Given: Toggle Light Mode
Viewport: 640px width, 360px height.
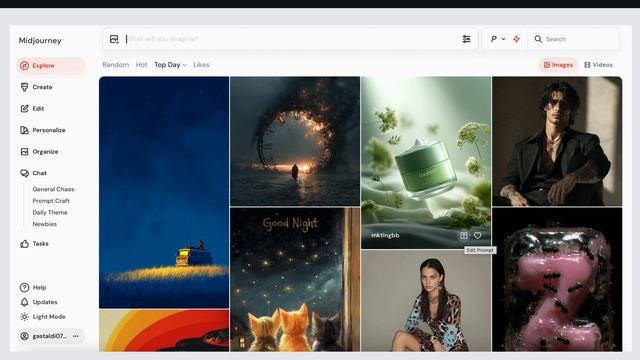Looking at the screenshot, I should (x=43, y=317).
